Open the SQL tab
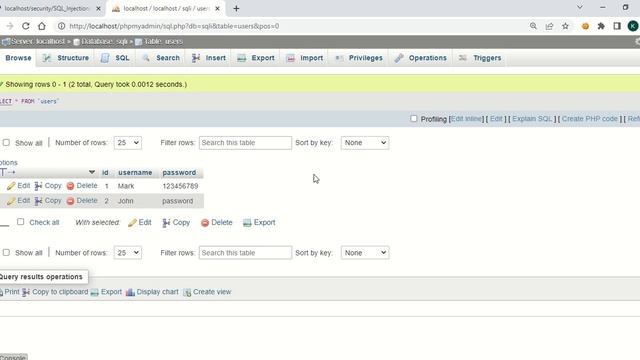This screenshot has width=640, height=360. [x=115, y=58]
